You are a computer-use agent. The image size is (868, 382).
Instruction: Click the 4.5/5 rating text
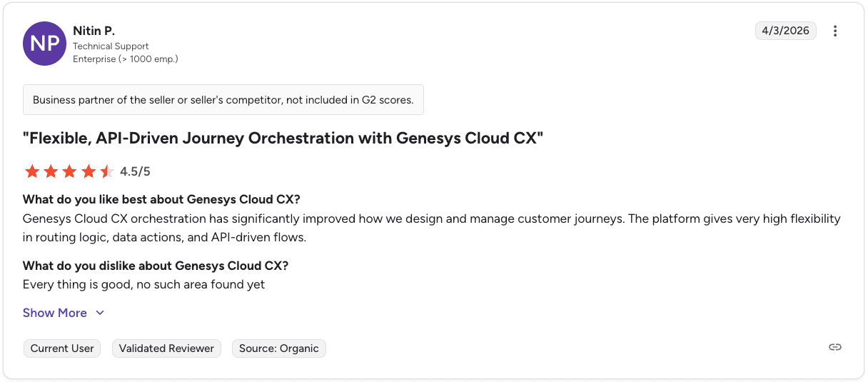(135, 171)
